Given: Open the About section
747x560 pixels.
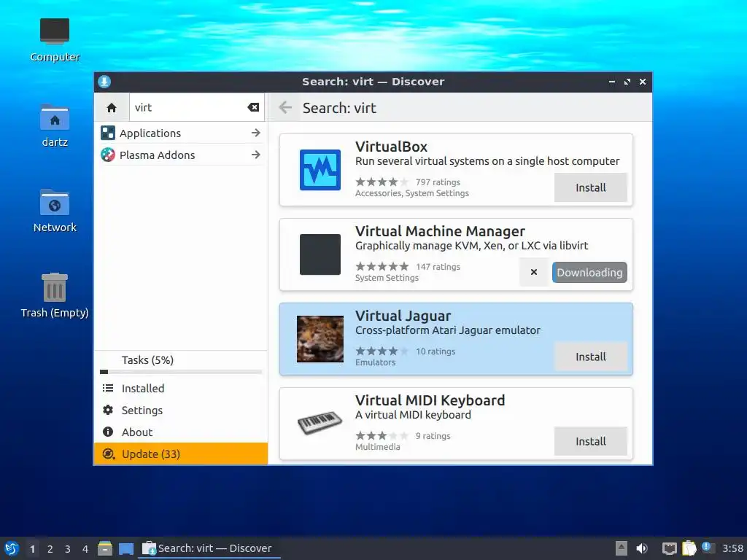Looking at the screenshot, I should [181, 432].
